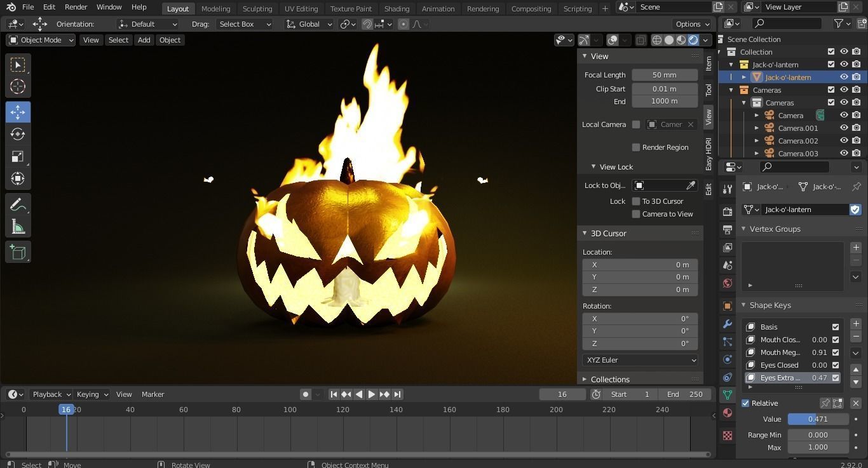The width and height of the screenshot is (868, 468).
Task: Open Options dropdown in viewport header
Action: point(692,24)
